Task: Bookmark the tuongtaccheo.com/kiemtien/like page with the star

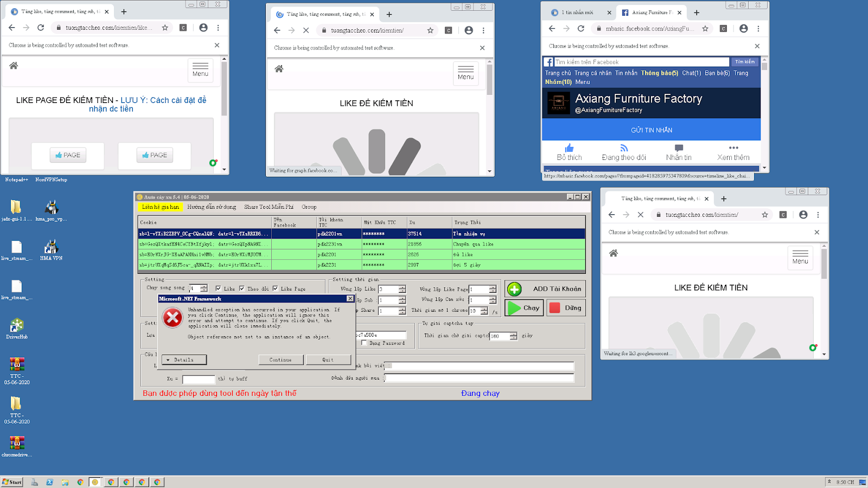Action: click(x=165, y=28)
